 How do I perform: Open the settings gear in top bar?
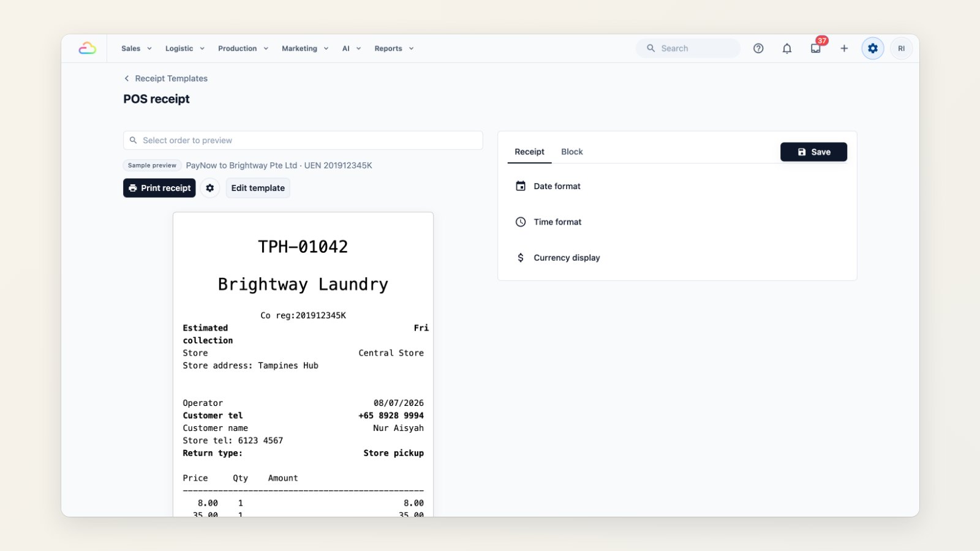pyautogui.click(x=873, y=48)
